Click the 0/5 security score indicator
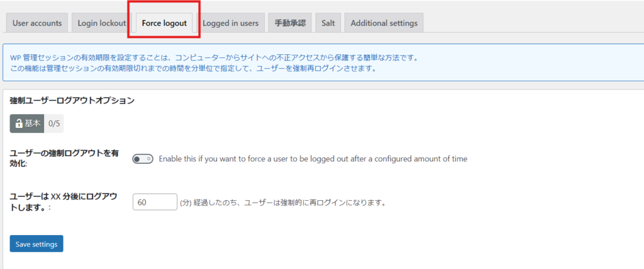Viewport: 644px width, 269px height. pos(53,124)
